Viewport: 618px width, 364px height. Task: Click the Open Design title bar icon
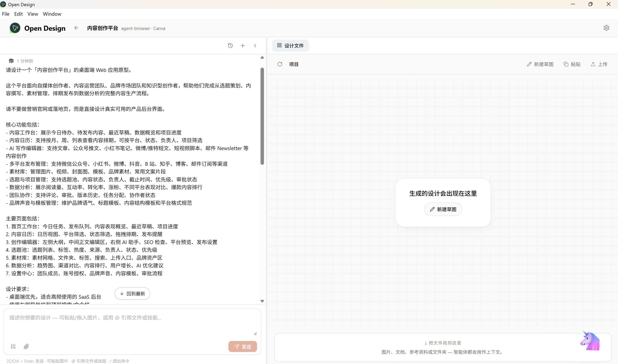point(3,4)
